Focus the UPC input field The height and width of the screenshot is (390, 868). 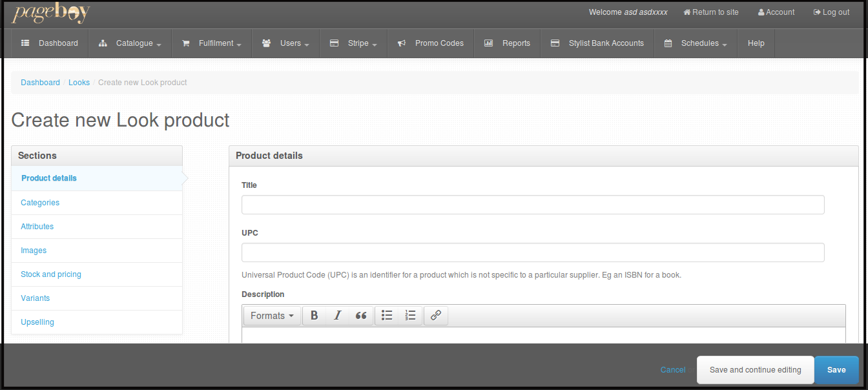tap(533, 252)
